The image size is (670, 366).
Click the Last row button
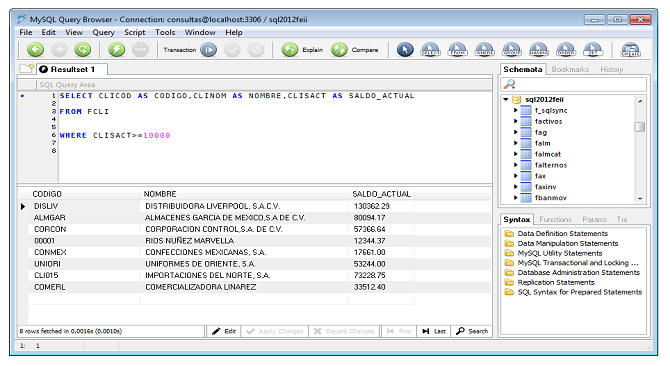coord(433,331)
